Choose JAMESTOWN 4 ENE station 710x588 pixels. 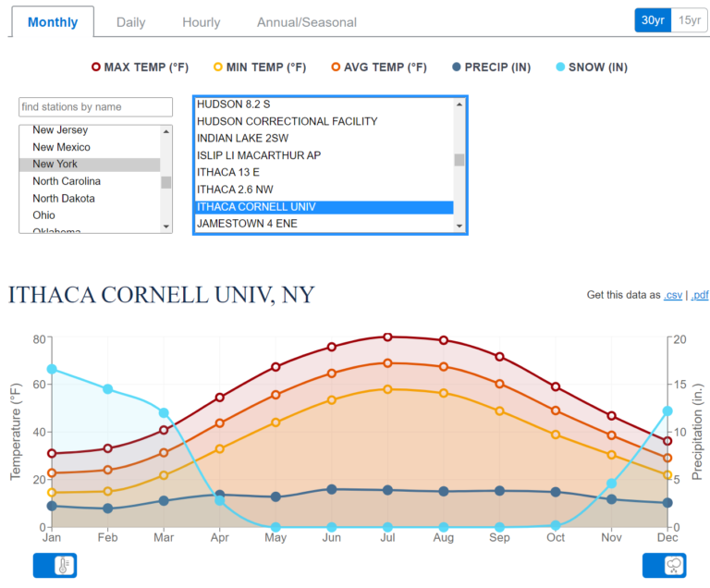[x=247, y=224]
